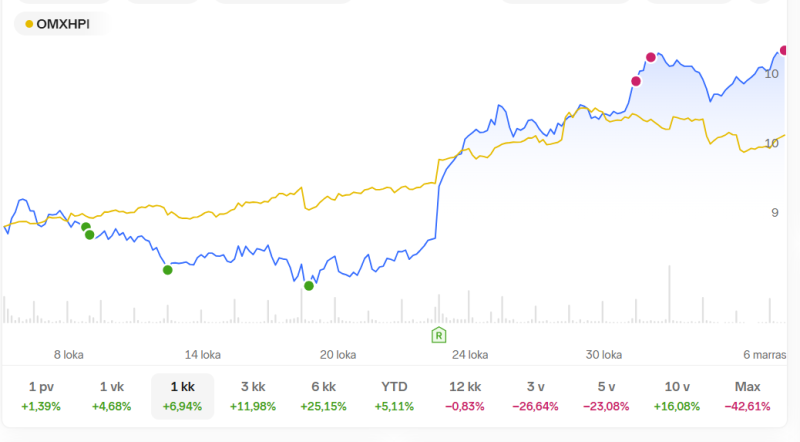
Task: Switch chart to the YTD range
Action: tap(394, 396)
